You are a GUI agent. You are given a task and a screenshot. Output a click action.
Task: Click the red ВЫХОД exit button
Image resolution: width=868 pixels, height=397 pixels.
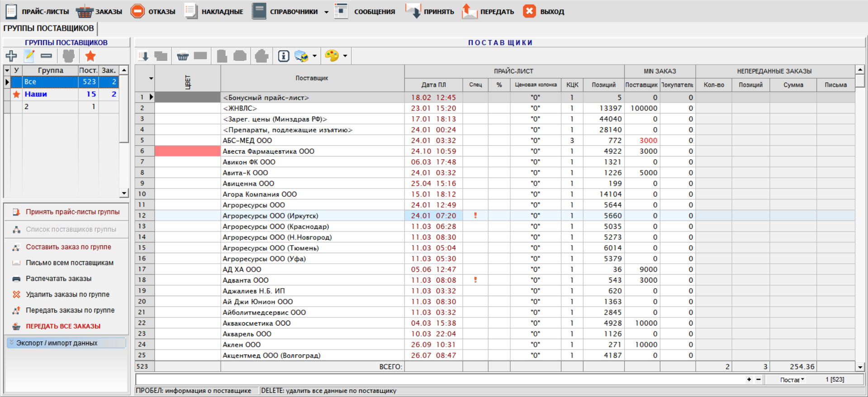(x=543, y=11)
